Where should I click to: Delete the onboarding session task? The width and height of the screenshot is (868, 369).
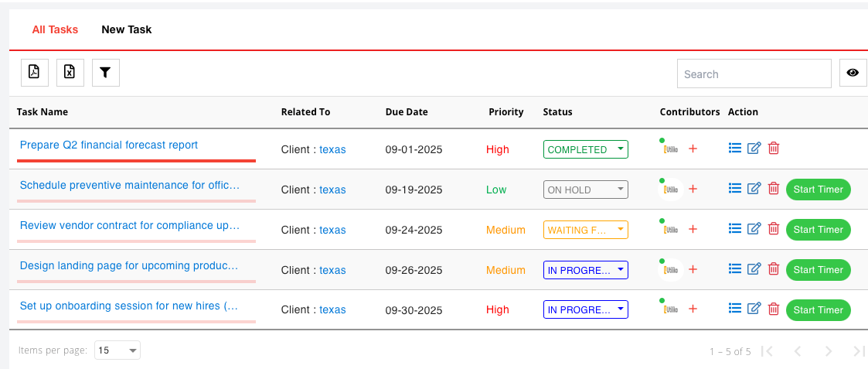(774, 309)
